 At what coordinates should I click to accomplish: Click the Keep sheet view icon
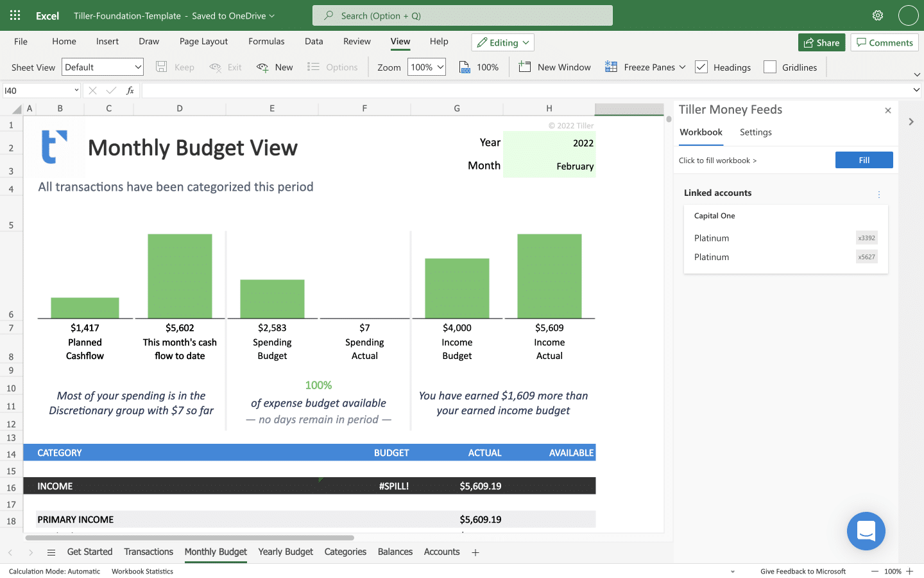[162, 67]
